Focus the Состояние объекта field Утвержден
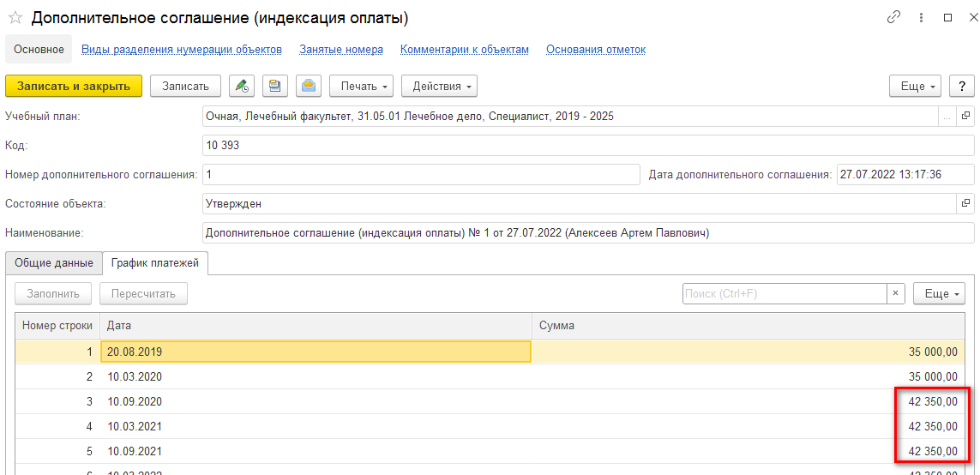Screen dimensions: 980x475 tap(580, 203)
